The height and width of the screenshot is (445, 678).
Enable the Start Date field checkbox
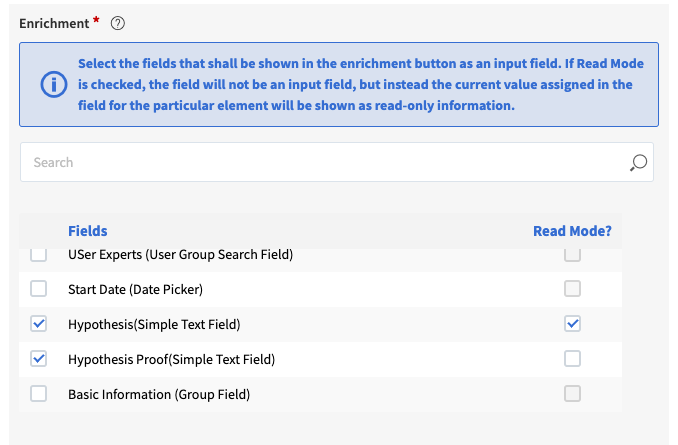[x=39, y=289]
